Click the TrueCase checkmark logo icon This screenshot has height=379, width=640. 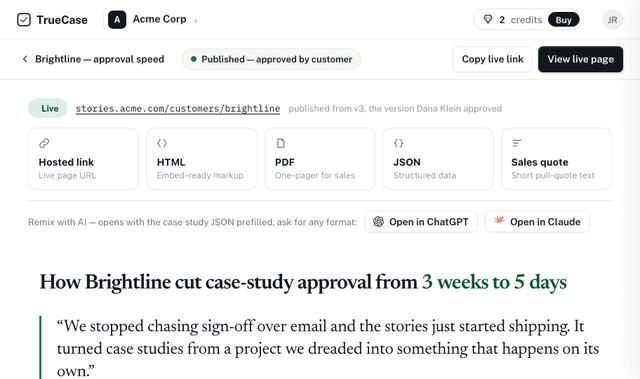click(24, 20)
